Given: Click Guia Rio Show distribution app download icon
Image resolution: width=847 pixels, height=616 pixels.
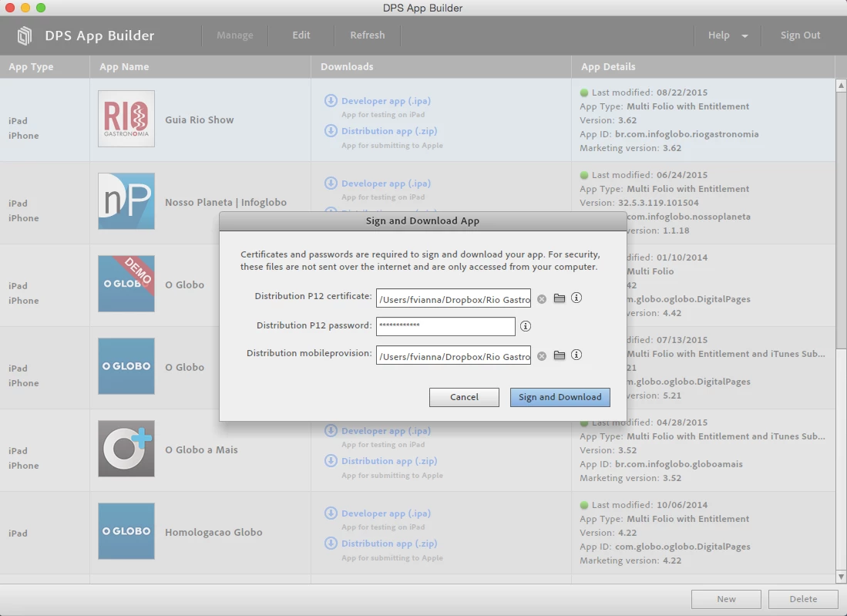Looking at the screenshot, I should coord(331,131).
